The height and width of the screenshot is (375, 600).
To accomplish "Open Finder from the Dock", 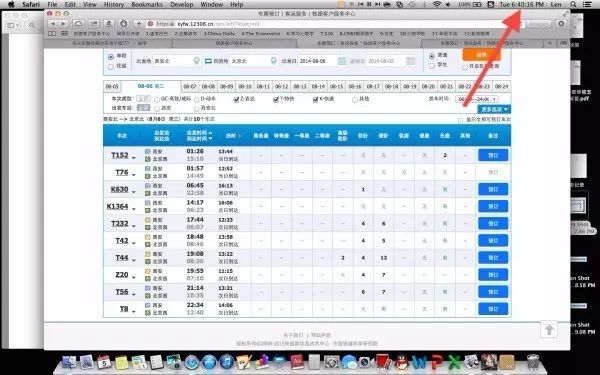I will (69, 362).
